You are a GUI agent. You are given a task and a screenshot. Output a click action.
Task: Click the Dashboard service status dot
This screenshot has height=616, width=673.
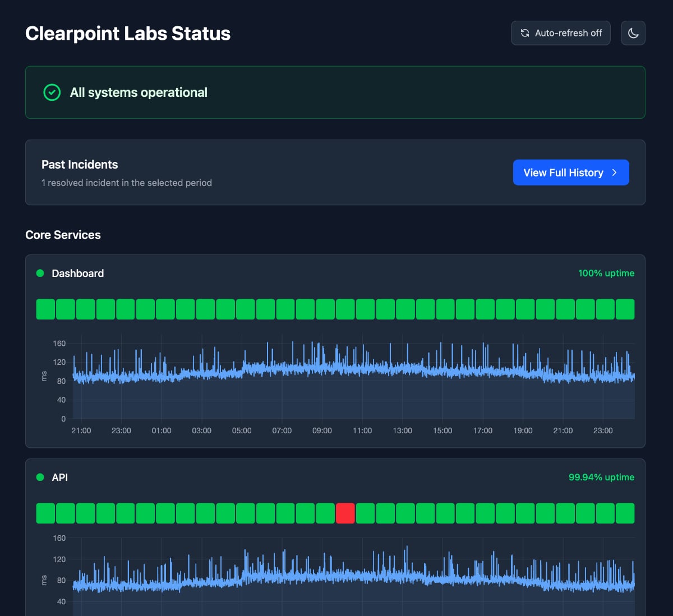40,273
